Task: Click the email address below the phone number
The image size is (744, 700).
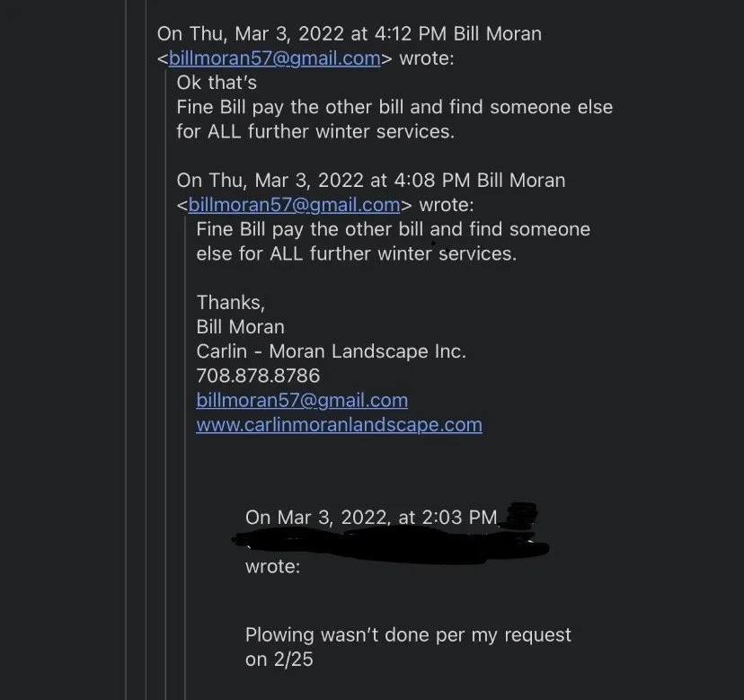Action: click(x=301, y=400)
